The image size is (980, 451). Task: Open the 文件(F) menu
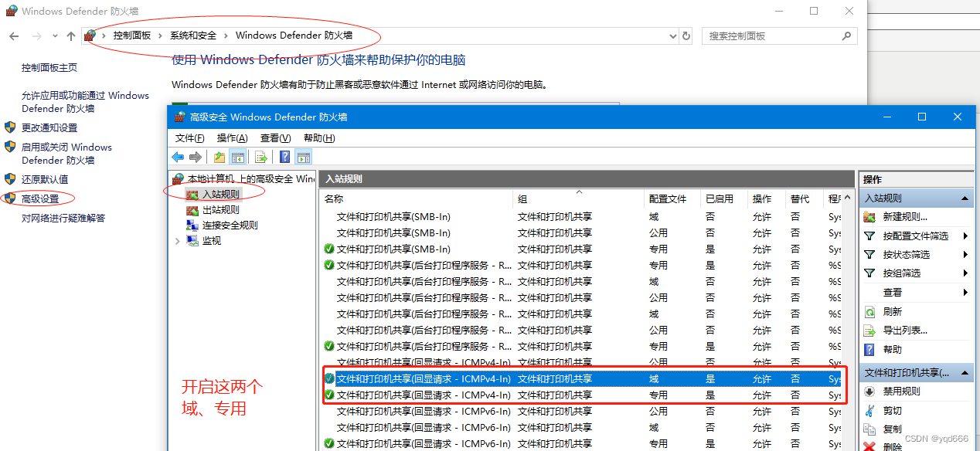189,137
